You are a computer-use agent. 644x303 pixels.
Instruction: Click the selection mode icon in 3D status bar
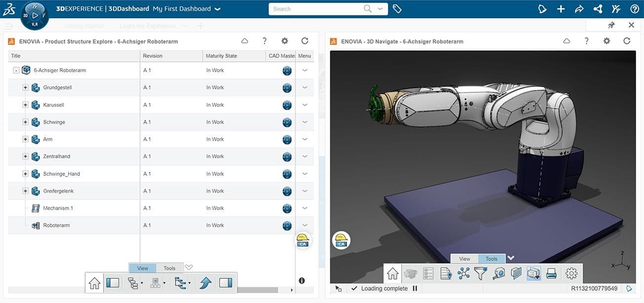(x=339, y=289)
